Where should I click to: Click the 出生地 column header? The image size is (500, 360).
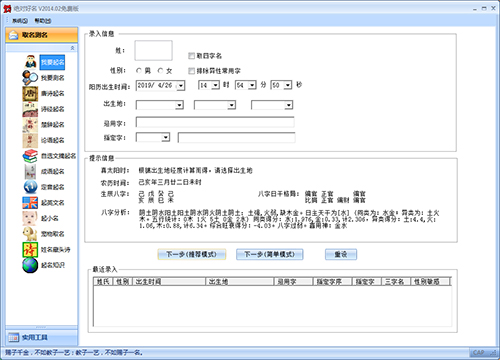pyautogui.click(x=240, y=282)
